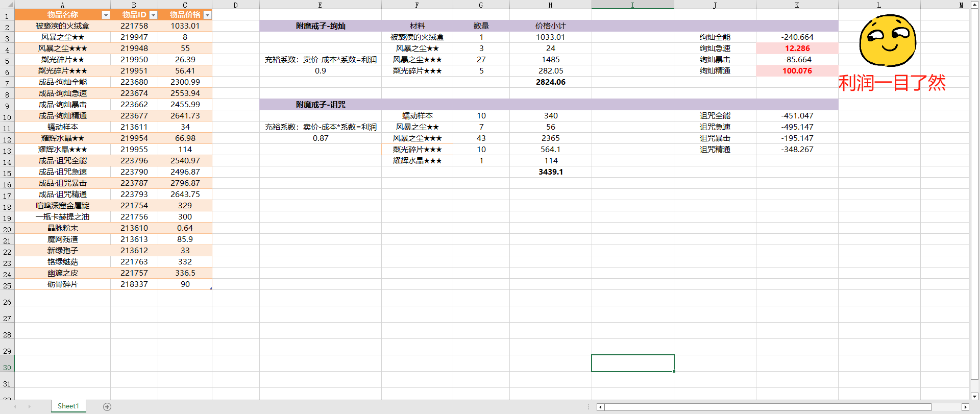Click the red 利润一目了然 text
The image size is (980, 414).
click(892, 83)
